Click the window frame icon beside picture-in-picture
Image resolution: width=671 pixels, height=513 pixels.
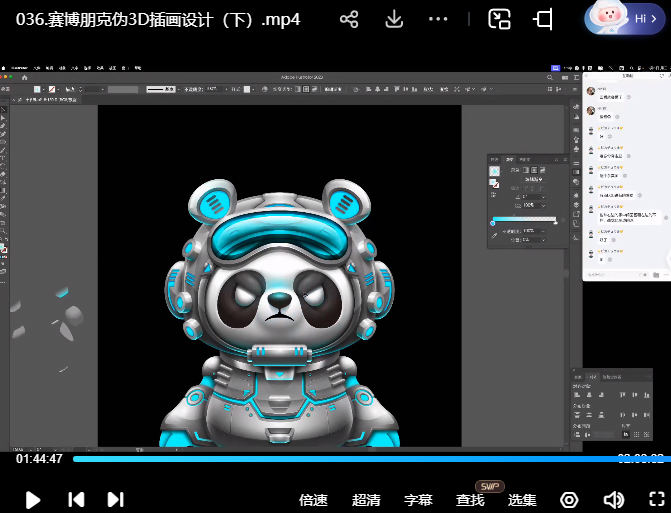tap(545, 19)
